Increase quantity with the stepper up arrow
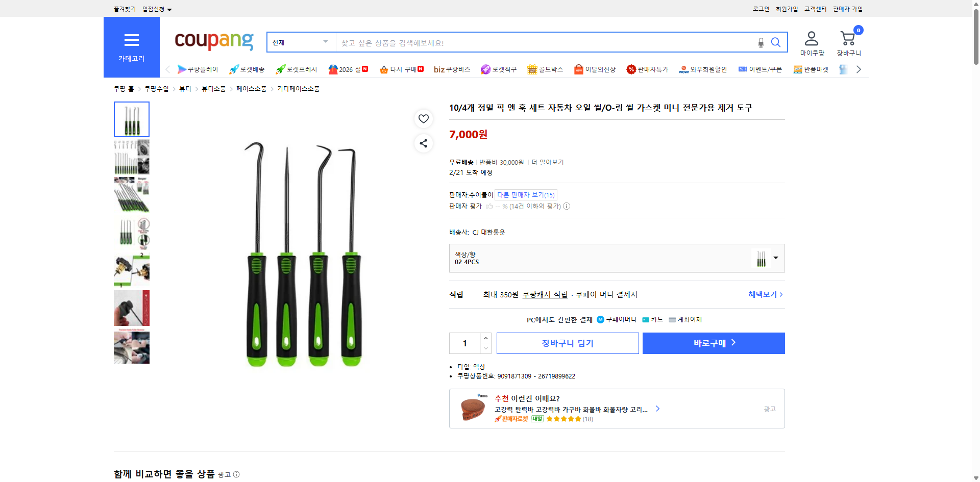The image size is (980, 482). click(485, 338)
